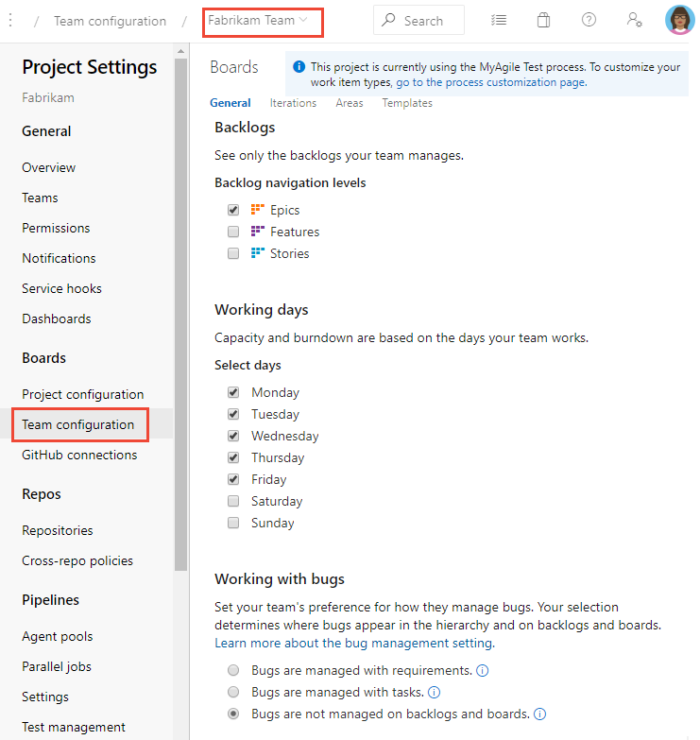
Task: Open Service hooks settings page
Action: pyautogui.click(x=61, y=288)
